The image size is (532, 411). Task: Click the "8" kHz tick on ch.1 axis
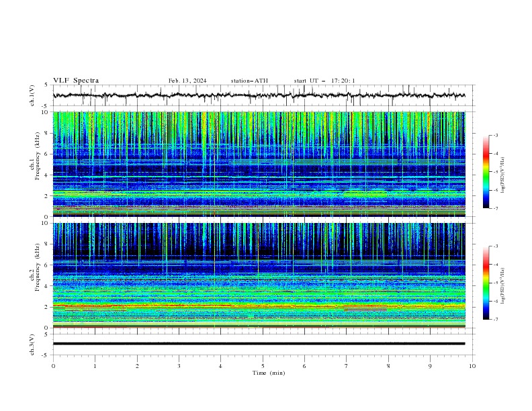pos(46,133)
